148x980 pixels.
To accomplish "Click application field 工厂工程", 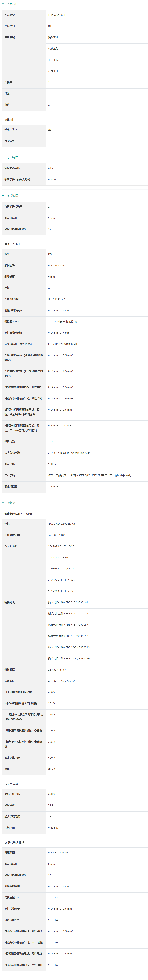I will 53,60.
